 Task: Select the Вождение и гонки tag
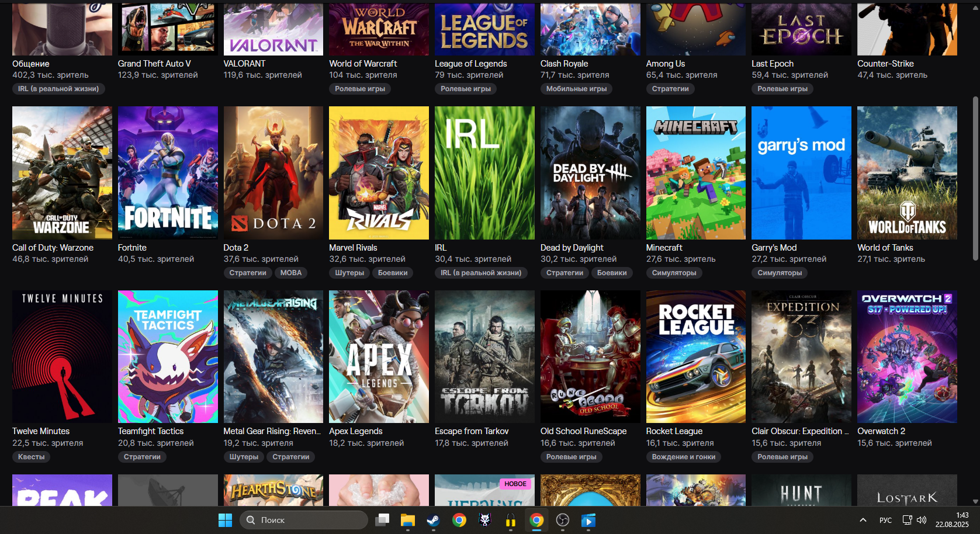(684, 457)
